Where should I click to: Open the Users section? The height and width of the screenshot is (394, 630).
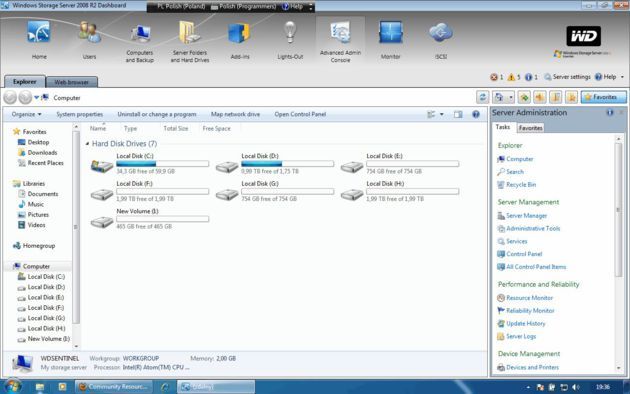(x=89, y=40)
